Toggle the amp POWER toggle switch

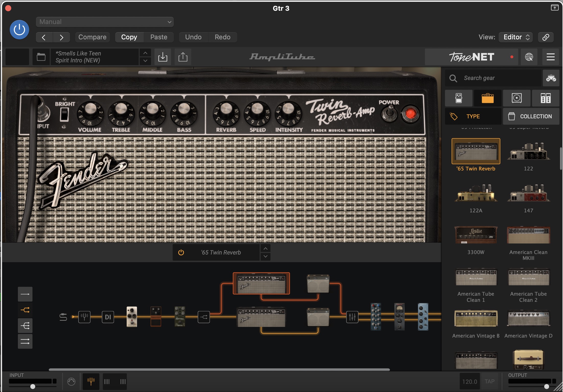(390, 114)
